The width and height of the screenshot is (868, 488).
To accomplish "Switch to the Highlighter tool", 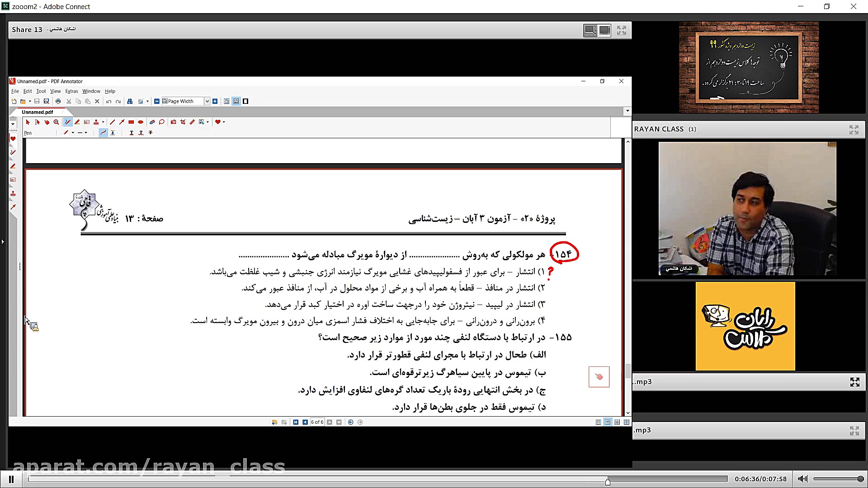I will pyautogui.click(x=77, y=122).
